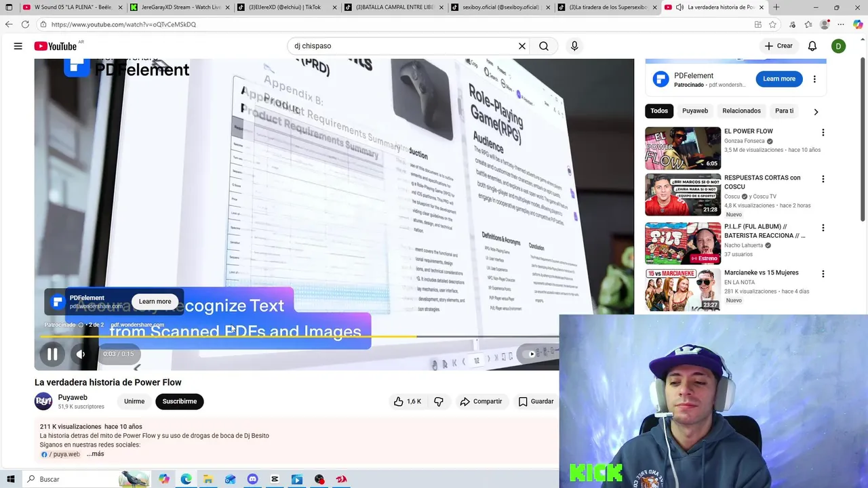The width and height of the screenshot is (868, 488).
Task: Switch to the W Sound 05 LA PLENA tab
Action: (x=72, y=7)
